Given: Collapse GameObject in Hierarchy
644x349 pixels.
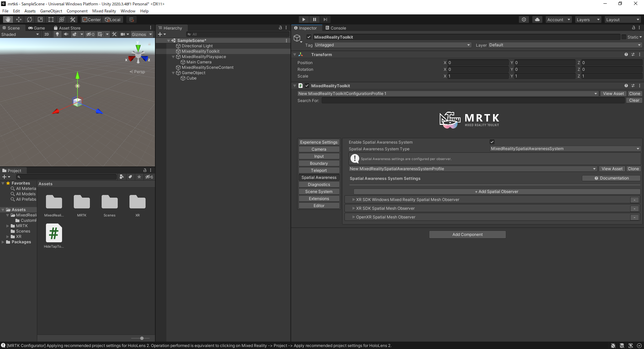Looking at the screenshot, I should click(x=173, y=73).
